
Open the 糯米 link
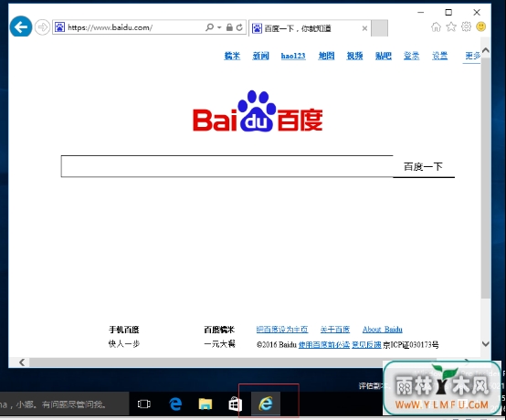point(232,56)
